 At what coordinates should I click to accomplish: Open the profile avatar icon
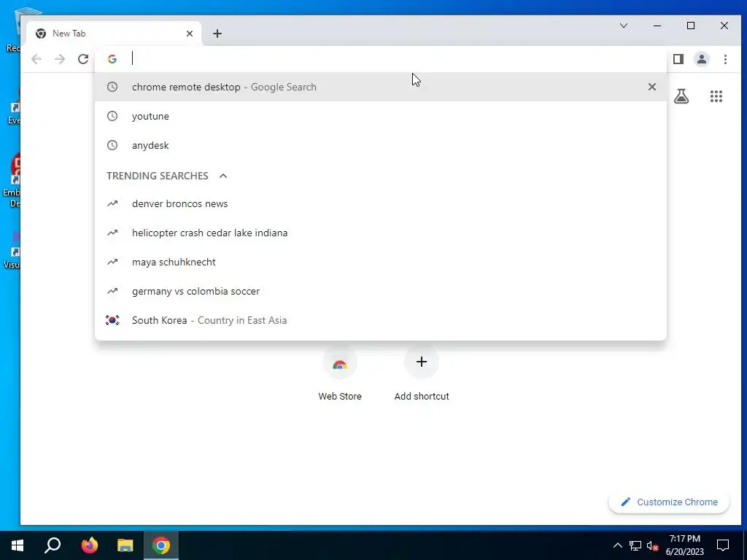click(x=701, y=59)
